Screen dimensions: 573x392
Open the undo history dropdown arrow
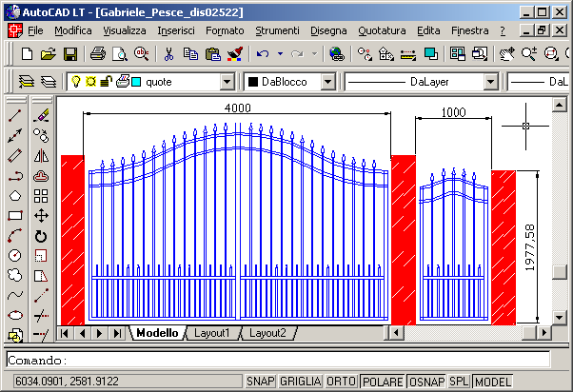click(x=280, y=54)
